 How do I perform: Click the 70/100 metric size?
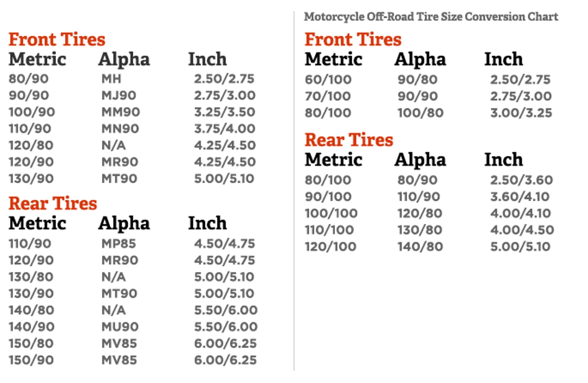pyautogui.click(x=328, y=96)
